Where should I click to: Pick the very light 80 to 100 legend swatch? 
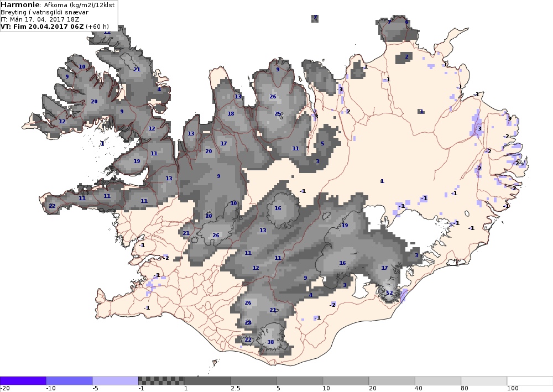[x=484, y=381]
